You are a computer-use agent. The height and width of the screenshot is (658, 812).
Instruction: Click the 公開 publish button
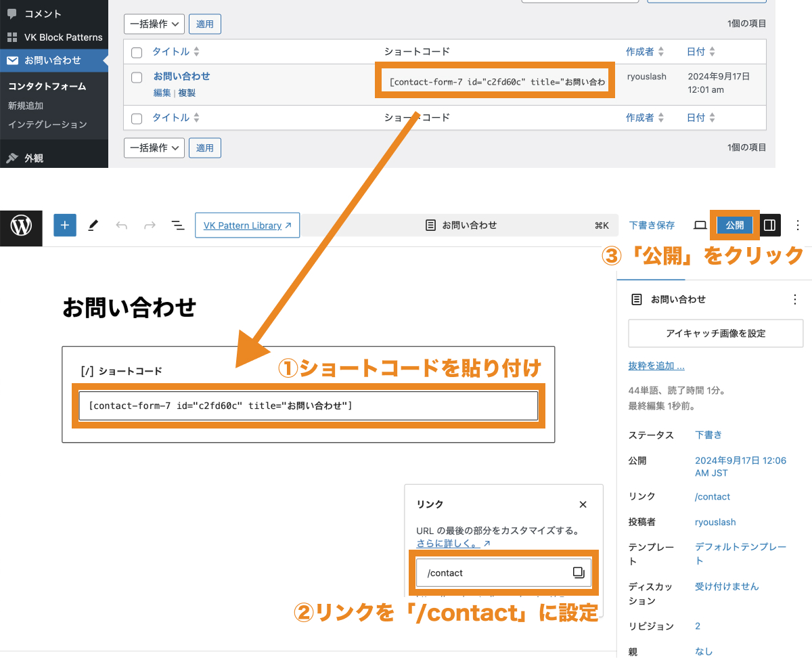point(734,225)
